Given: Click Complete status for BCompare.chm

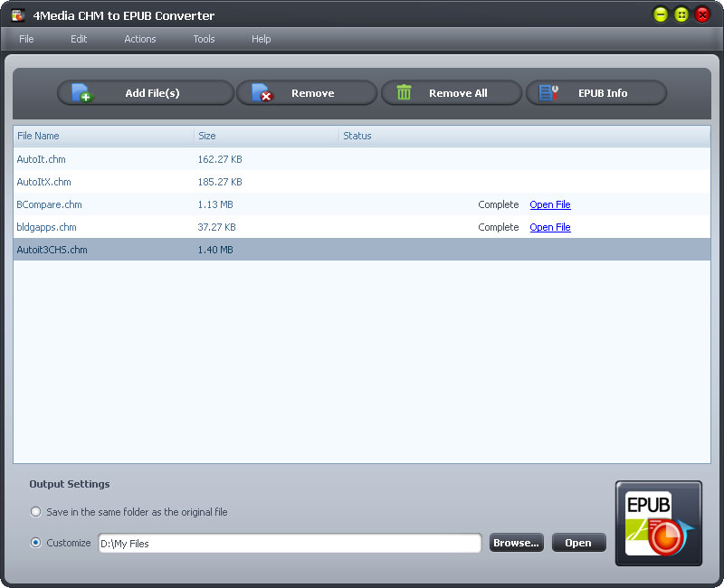Looking at the screenshot, I should click(499, 204).
